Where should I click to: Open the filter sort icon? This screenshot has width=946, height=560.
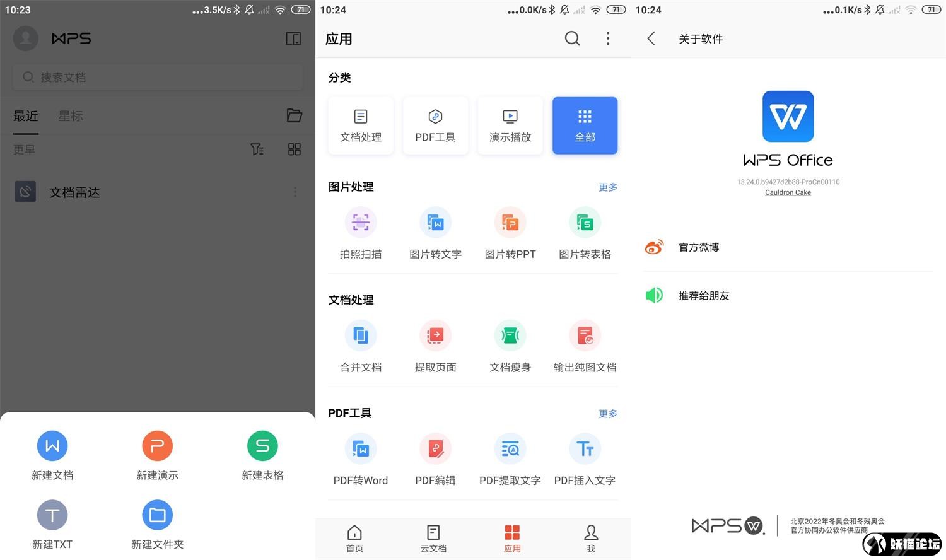[x=257, y=149]
